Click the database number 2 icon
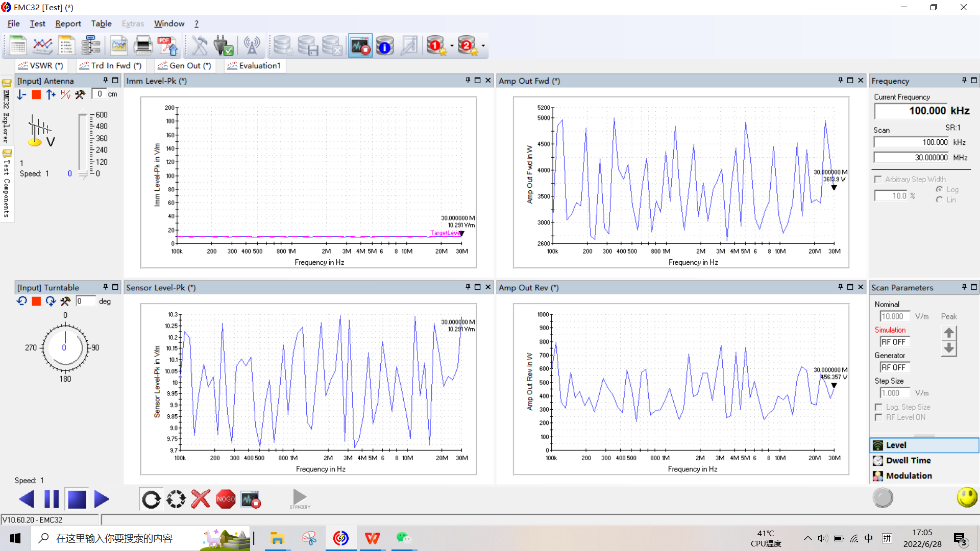The height and width of the screenshot is (551, 980). [x=468, y=45]
